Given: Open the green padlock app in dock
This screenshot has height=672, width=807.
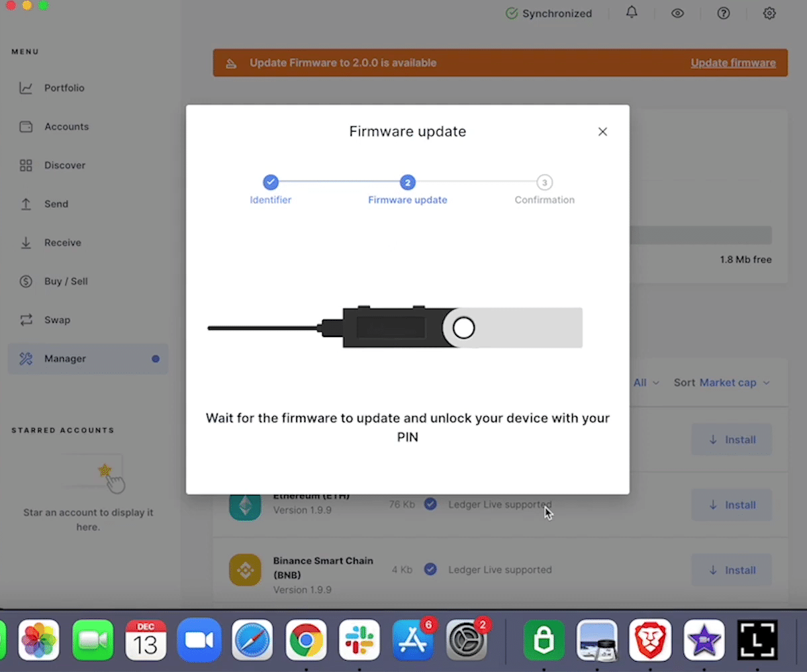Looking at the screenshot, I should click(x=544, y=640).
